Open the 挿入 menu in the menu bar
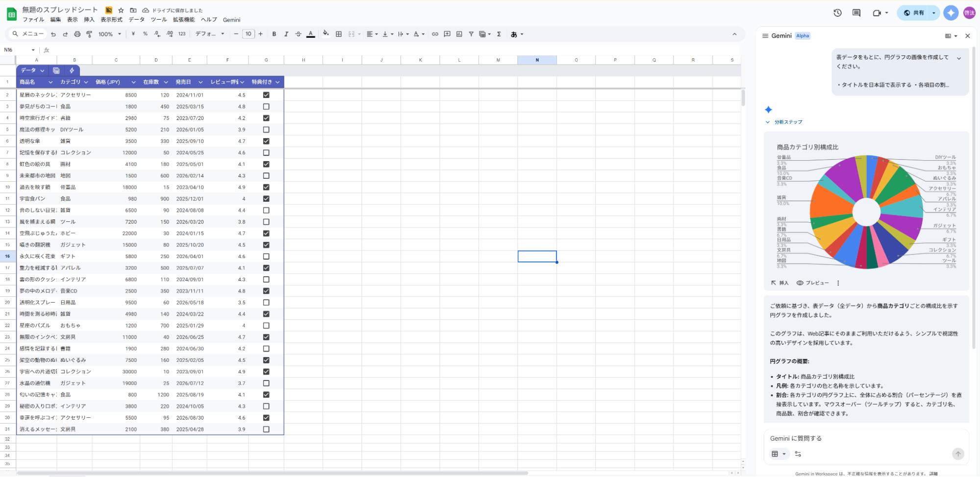The image size is (980, 477). point(89,20)
